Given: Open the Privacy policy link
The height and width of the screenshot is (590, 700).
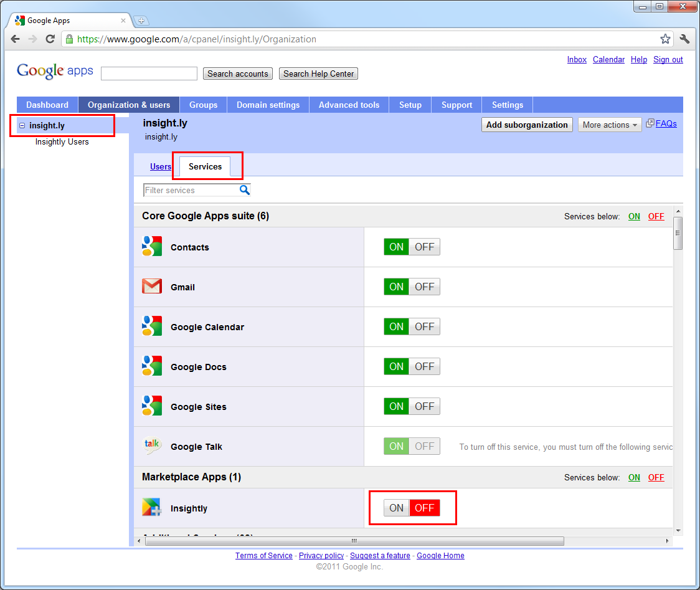Looking at the screenshot, I should pyautogui.click(x=321, y=556).
